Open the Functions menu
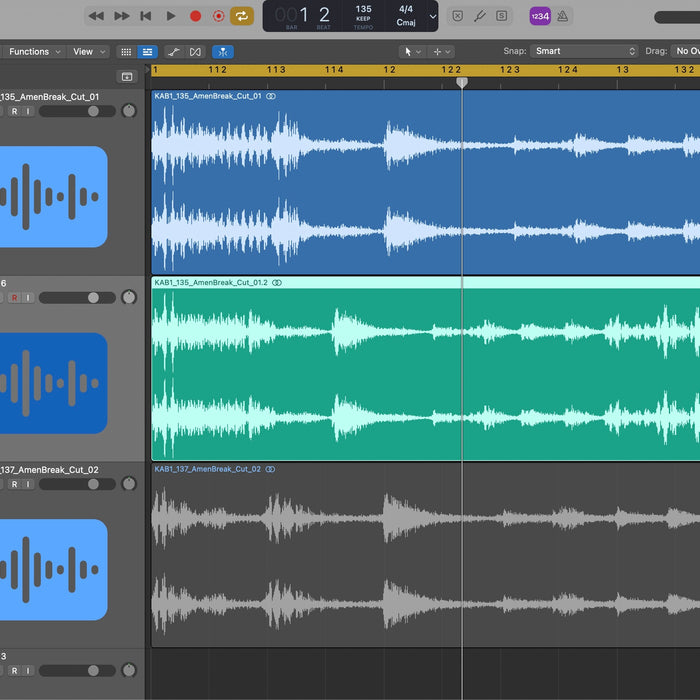Screen dimensions: 700x700 pyautogui.click(x=34, y=52)
